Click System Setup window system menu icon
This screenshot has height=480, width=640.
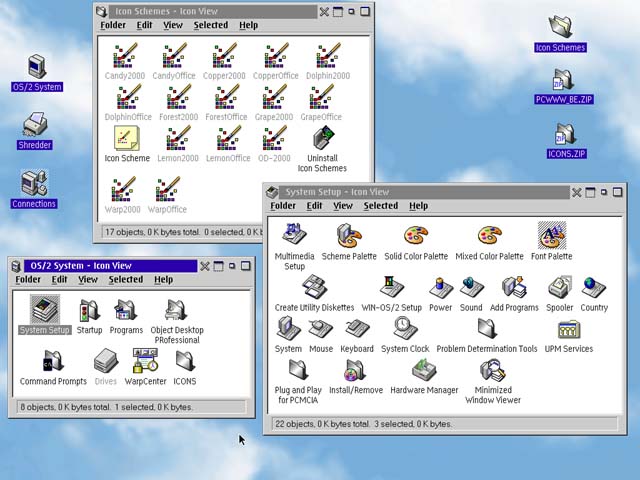(x=272, y=192)
